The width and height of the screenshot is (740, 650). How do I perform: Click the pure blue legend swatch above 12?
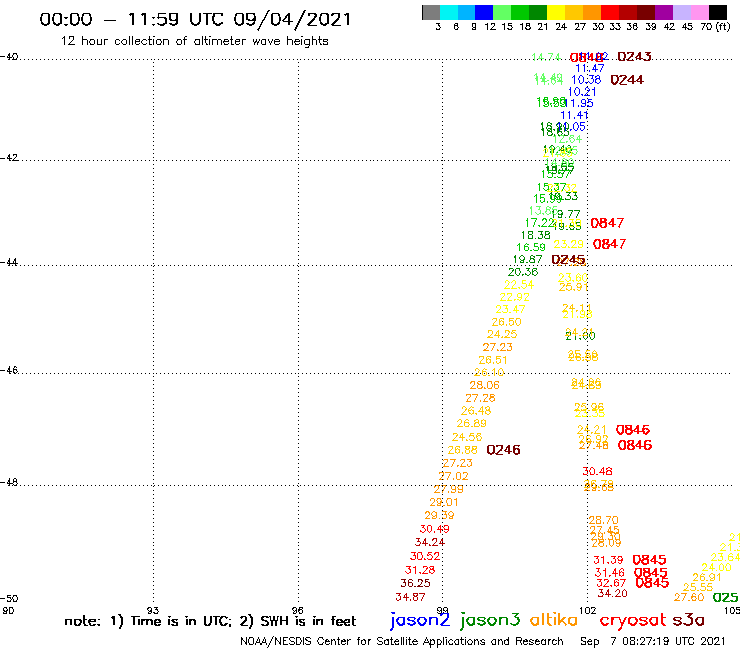484,12
